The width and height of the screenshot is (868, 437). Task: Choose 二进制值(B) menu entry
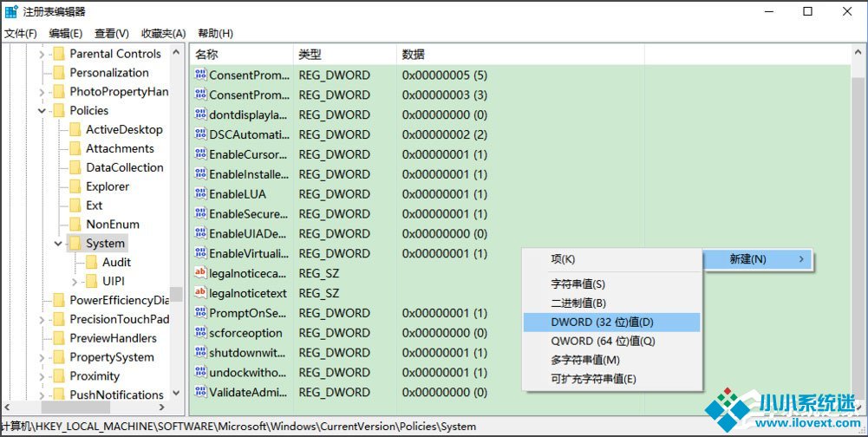[611, 303]
